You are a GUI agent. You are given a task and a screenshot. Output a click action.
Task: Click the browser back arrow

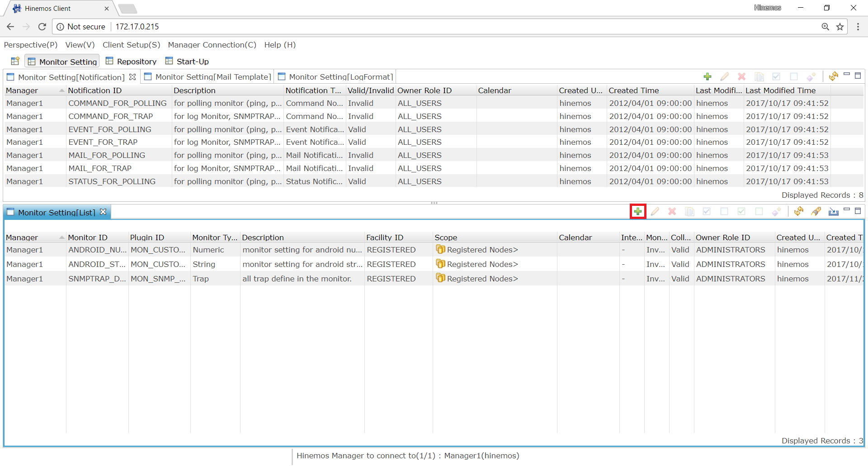[x=10, y=27]
